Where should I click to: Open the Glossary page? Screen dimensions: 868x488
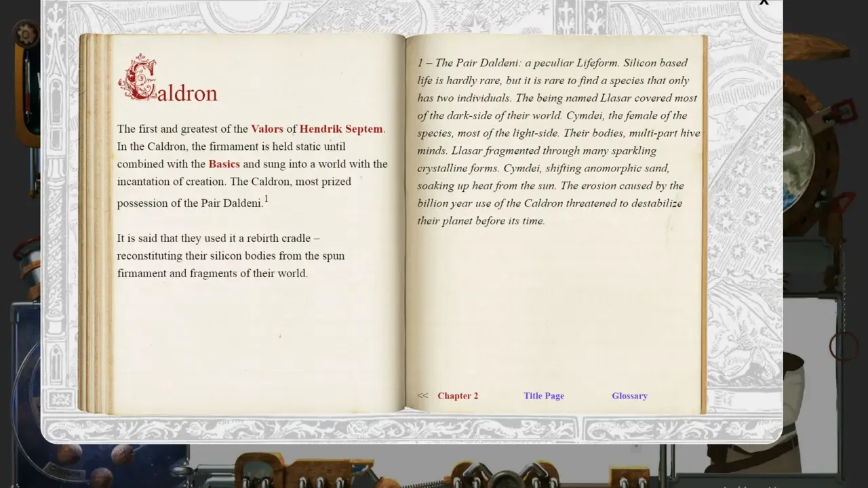coord(629,396)
